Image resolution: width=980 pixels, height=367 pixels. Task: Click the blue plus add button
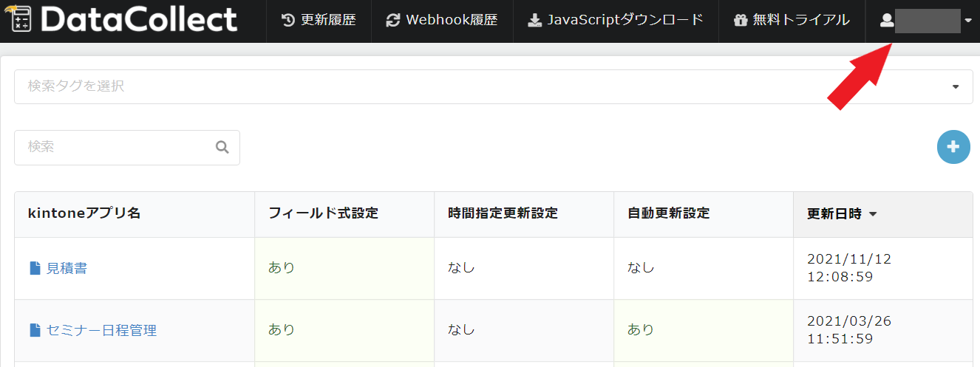953,147
